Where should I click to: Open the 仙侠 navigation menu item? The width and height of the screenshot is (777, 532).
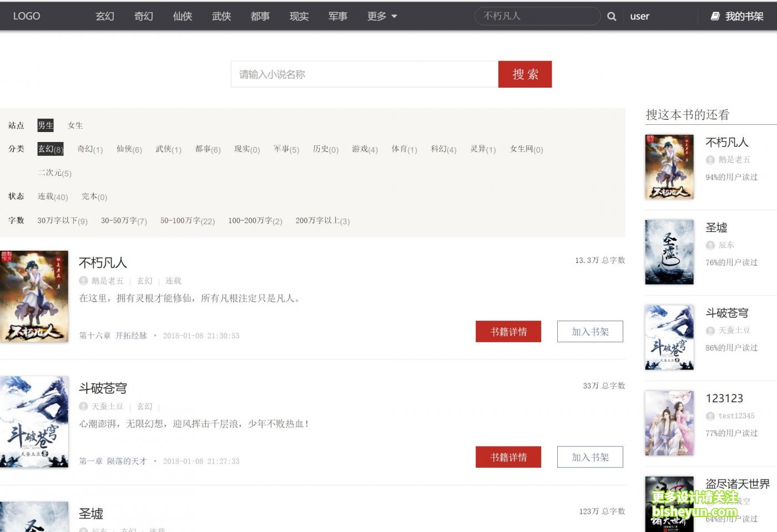(x=183, y=16)
